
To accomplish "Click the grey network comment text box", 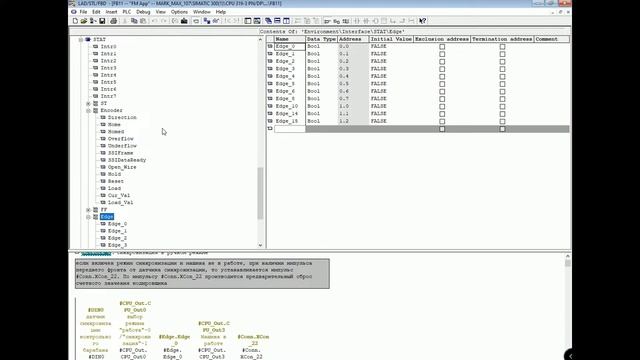I will [x=202, y=273].
